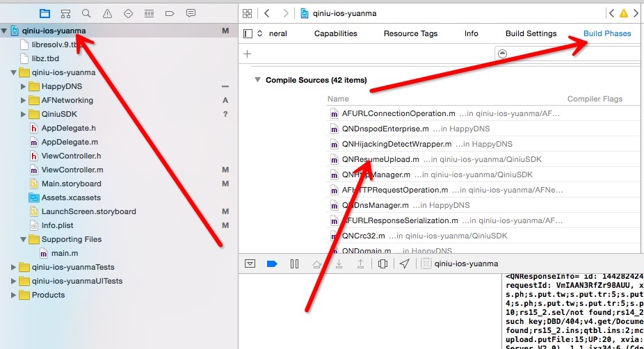This screenshot has width=644, height=349.
Task: Expand the qiniu-ios-yuanmaUITests folder
Action: tap(13, 282)
